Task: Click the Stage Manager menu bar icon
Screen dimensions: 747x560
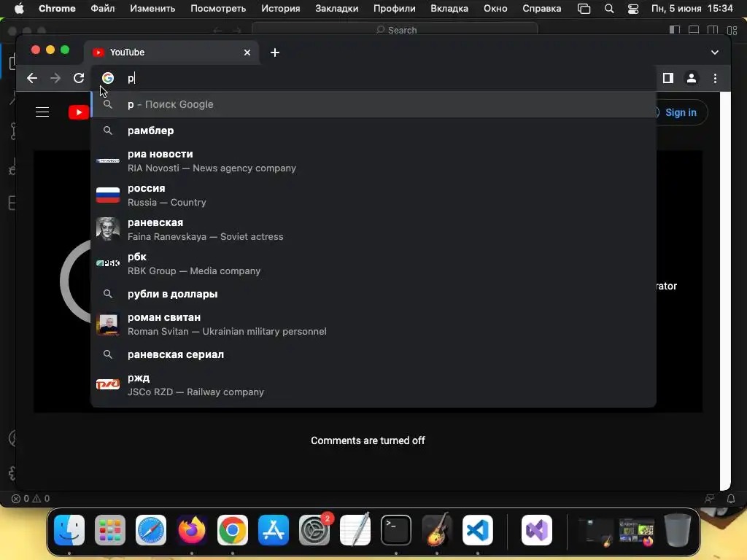Action: pos(584,9)
